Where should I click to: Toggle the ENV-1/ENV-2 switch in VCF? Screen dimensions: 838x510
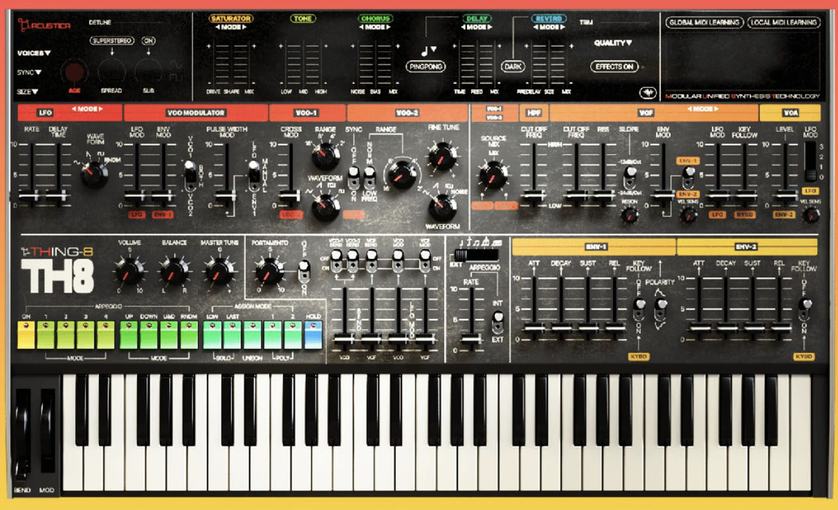(x=688, y=177)
